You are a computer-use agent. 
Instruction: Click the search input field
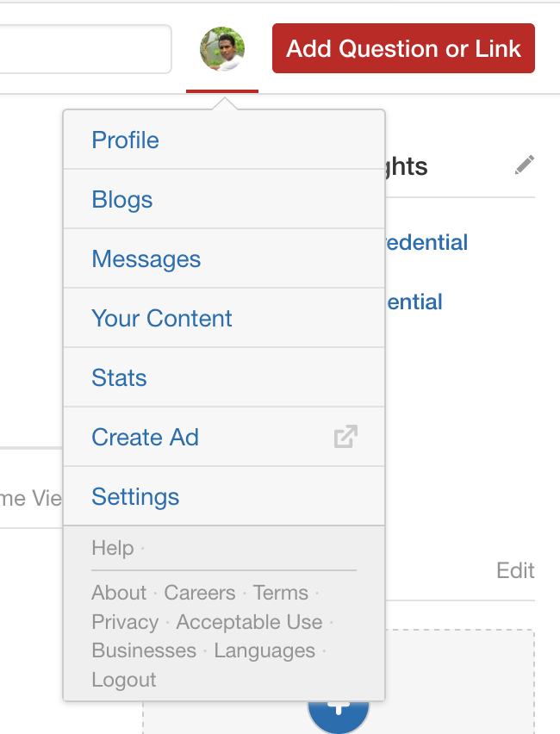click(x=85, y=49)
